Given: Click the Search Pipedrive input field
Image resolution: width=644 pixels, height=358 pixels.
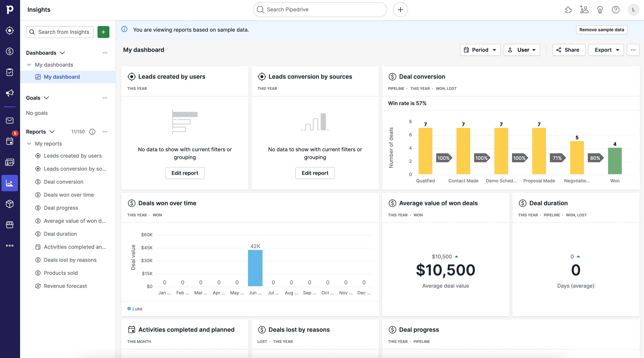Looking at the screenshot, I should pos(320,10).
